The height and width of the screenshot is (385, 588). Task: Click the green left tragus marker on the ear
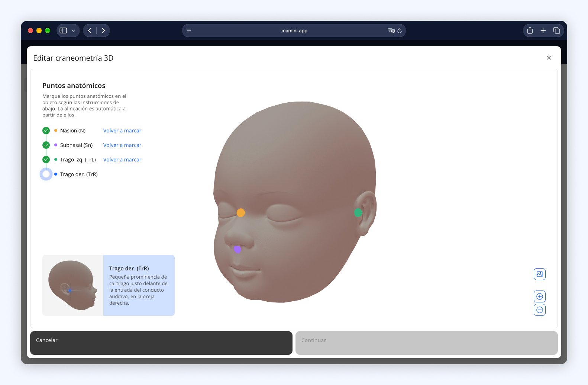click(x=358, y=213)
